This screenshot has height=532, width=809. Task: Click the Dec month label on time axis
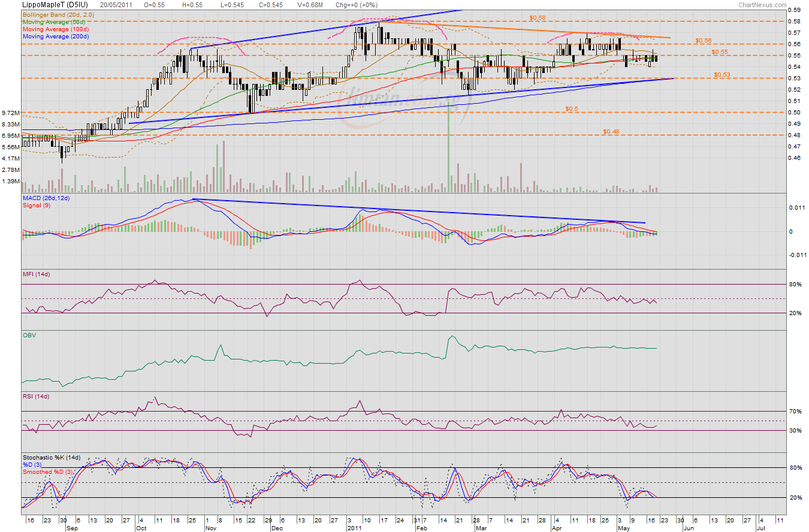coord(276,528)
